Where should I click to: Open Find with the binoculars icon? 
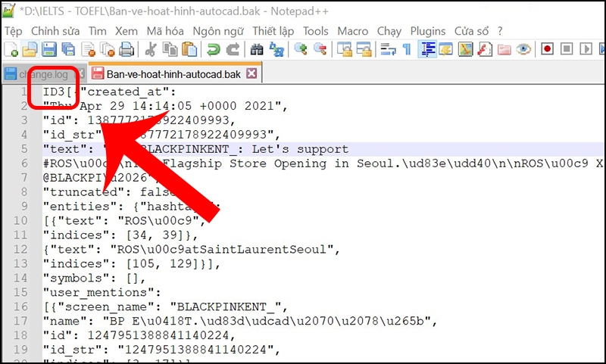257,49
